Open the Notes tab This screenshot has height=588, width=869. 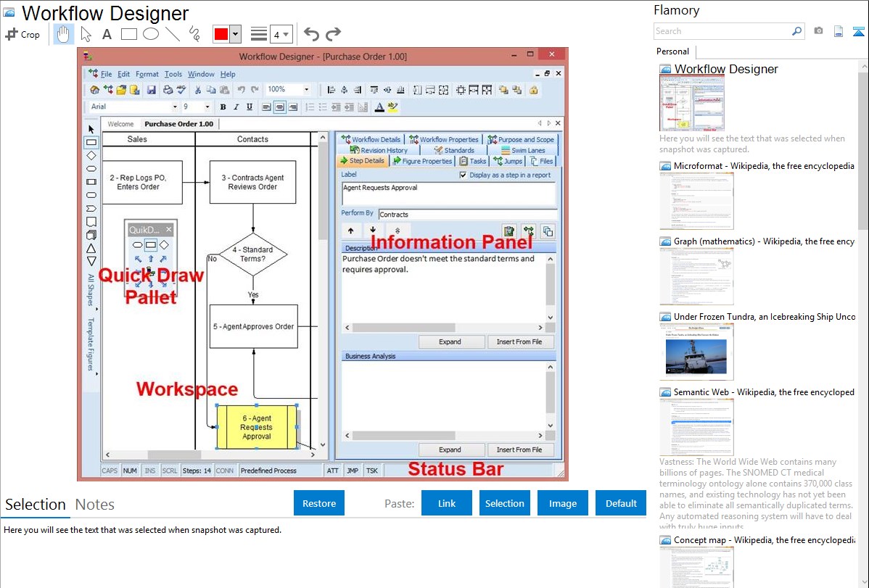click(95, 505)
